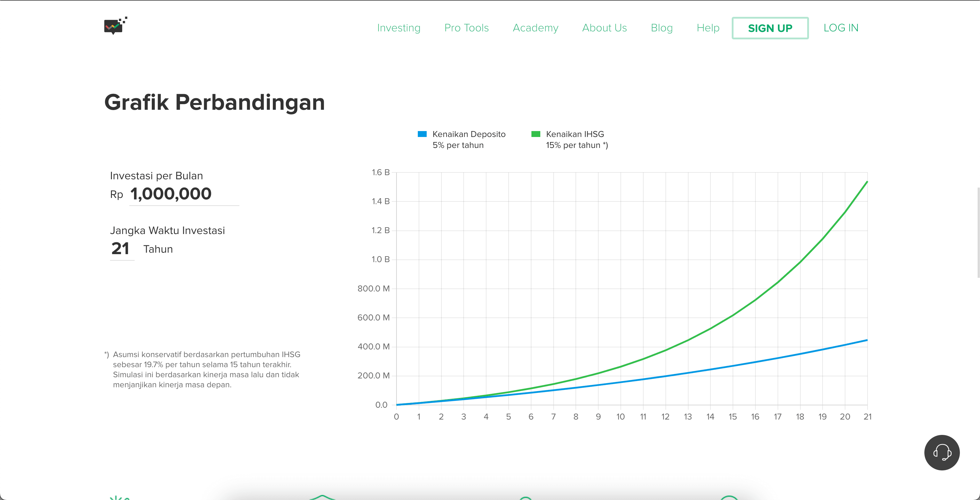Open the About Us page

tap(604, 28)
